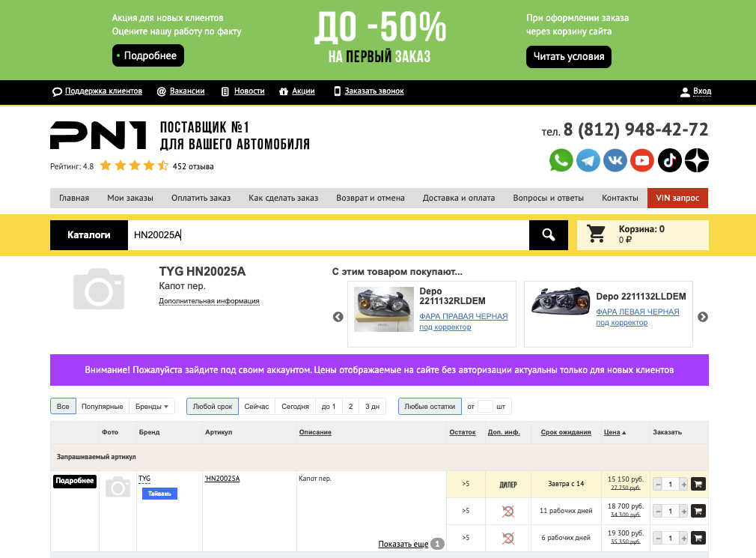Open the TikTok profile icon
The height and width of the screenshot is (558, 756).
670,160
